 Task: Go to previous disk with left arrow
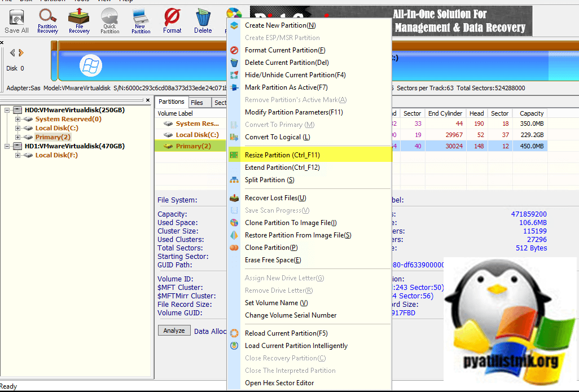(x=12, y=53)
